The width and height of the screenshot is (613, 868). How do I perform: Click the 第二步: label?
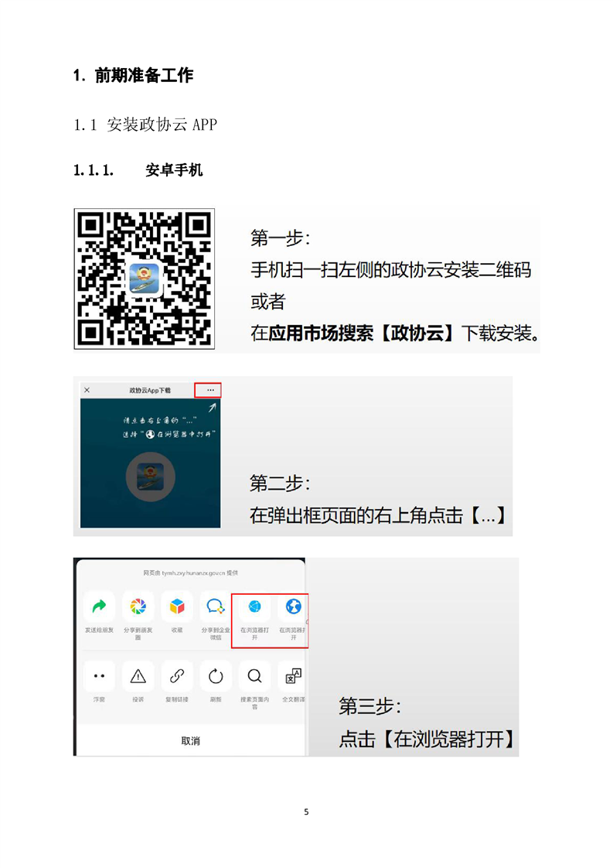point(280,484)
